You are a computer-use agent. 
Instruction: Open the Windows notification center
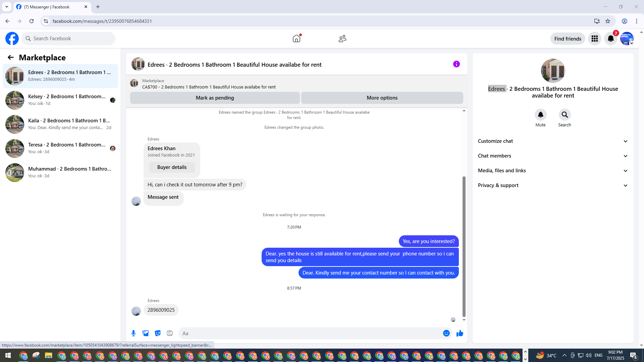point(634,355)
